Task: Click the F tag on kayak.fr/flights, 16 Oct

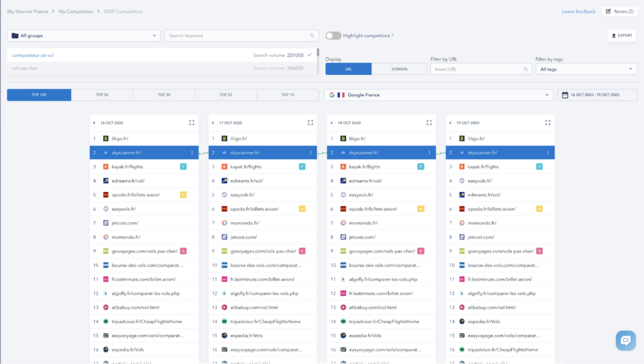Action: click(x=183, y=167)
